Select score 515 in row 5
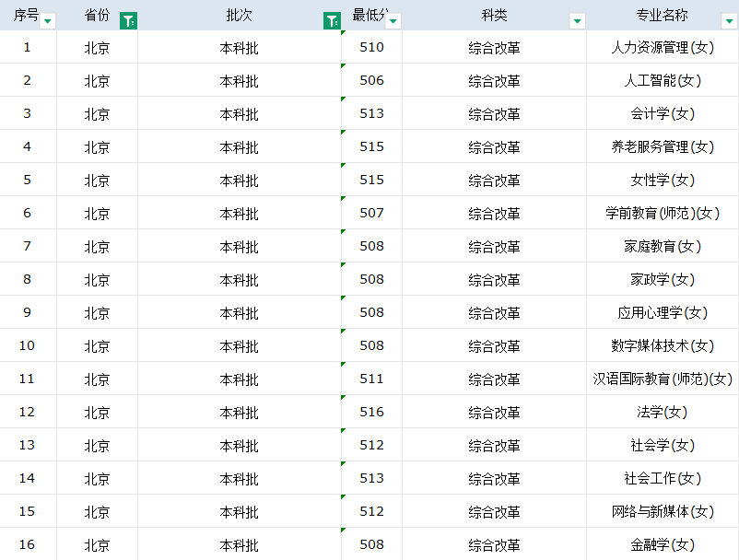This screenshot has width=739, height=560. (372, 180)
